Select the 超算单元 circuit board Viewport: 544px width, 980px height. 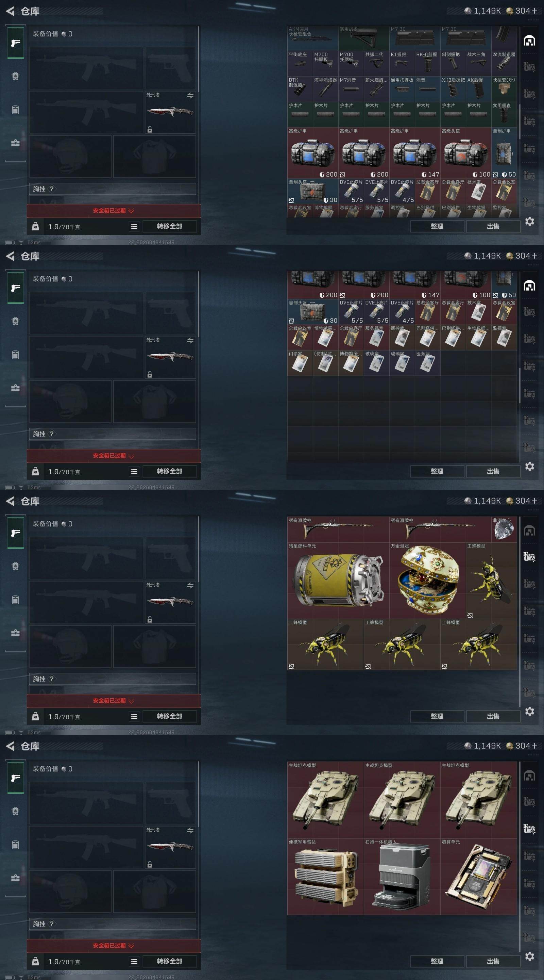478,876
